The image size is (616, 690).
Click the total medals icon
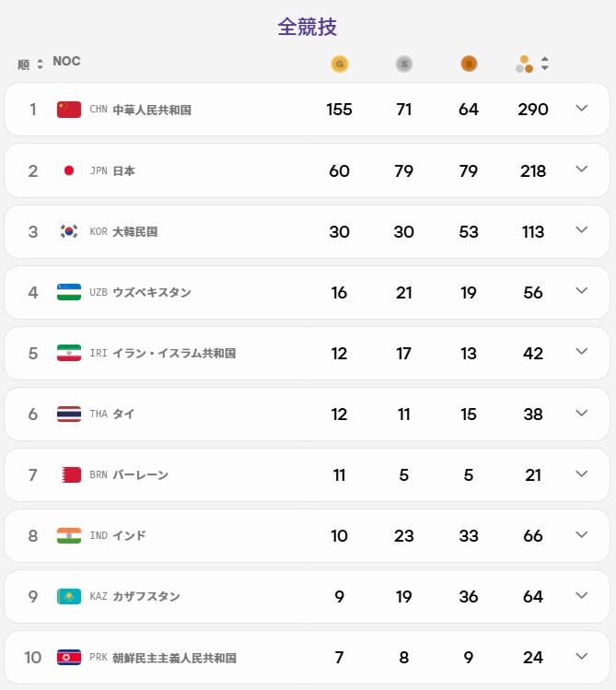click(524, 64)
